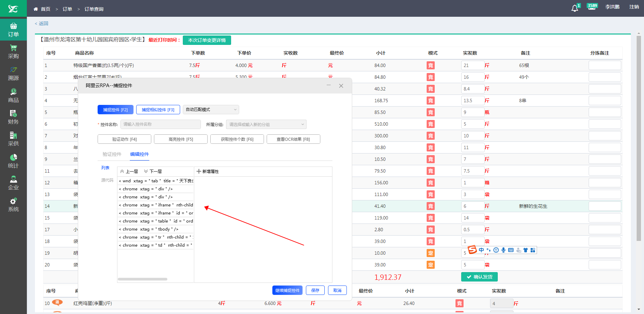This screenshot has width=644, height=314.
Task: Select the 列表 view tab
Action: [x=105, y=168]
